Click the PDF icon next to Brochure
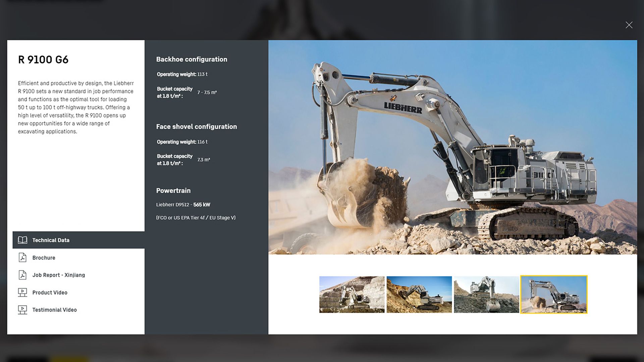 click(22, 257)
